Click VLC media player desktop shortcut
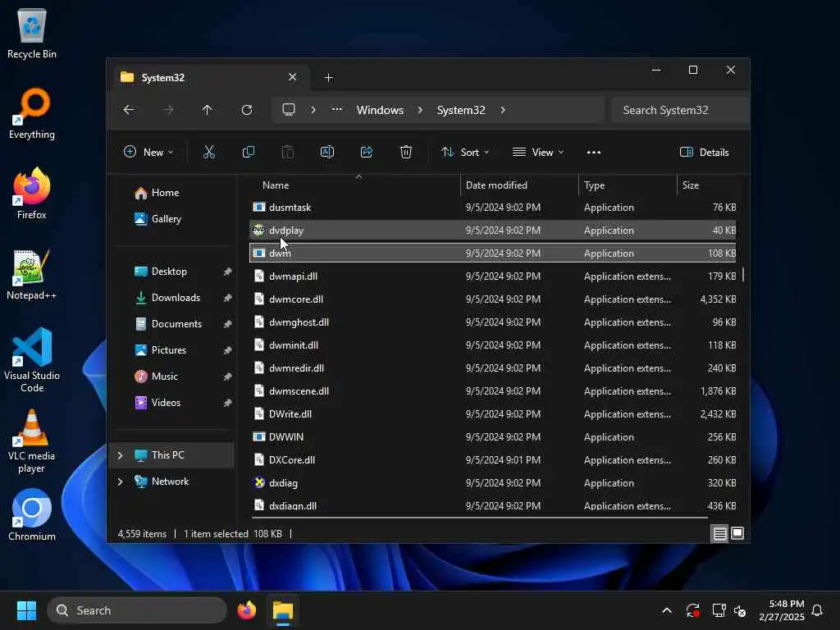 pos(32,441)
